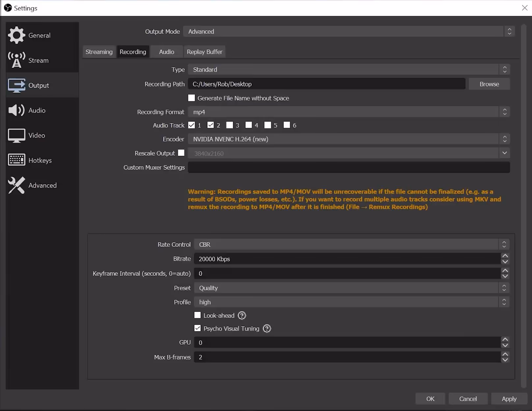The image size is (532, 411).
Task: Click GPU value field
Action: coord(348,343)
